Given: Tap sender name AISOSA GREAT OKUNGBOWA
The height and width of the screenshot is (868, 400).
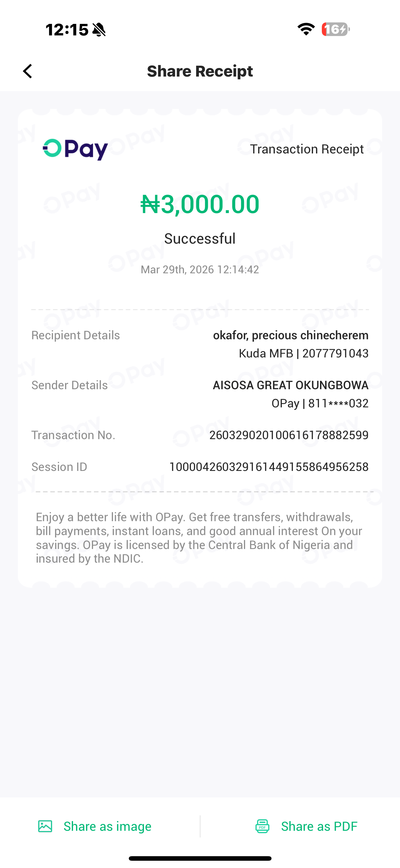Looking at the screenshot, I should pos(290,385).
